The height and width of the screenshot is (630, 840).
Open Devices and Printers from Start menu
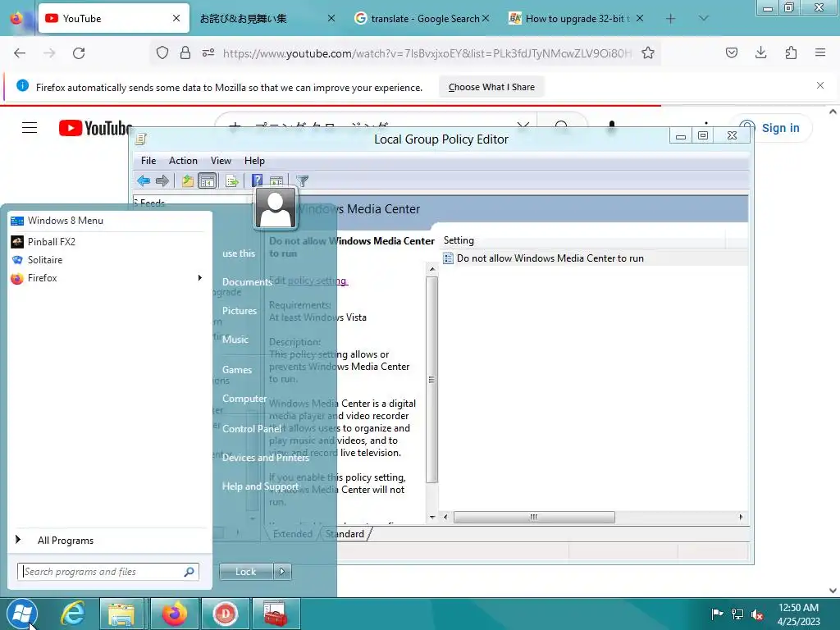coord(266,458)
